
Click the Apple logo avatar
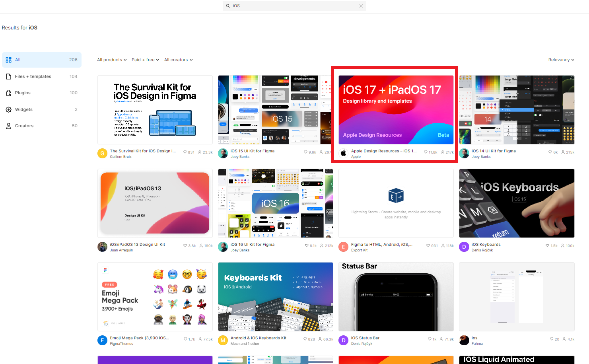tap(344, 153)
